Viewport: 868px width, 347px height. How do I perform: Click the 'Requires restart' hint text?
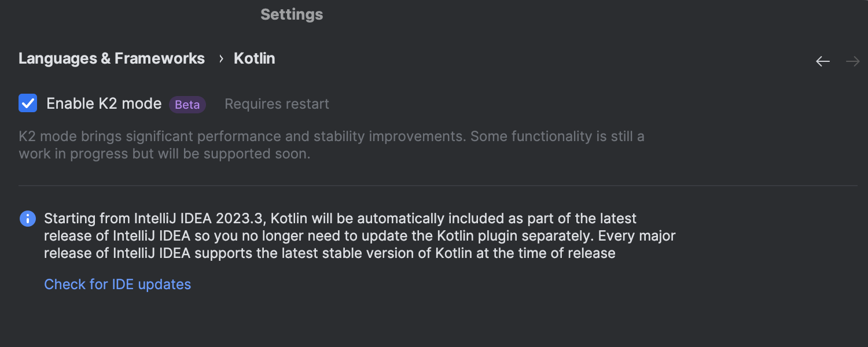(277, 104)
